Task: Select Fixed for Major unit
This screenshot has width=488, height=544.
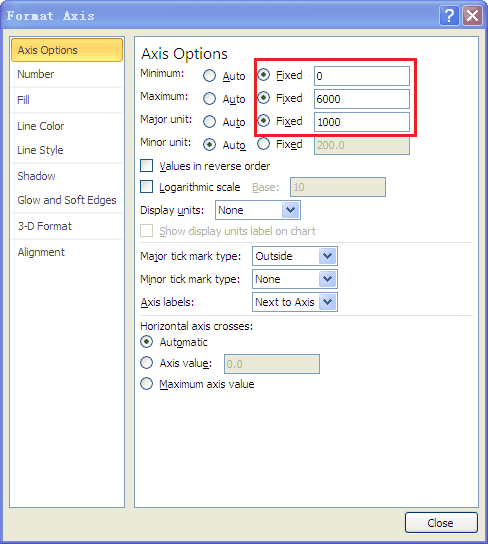Action: [x=264, y=121]
